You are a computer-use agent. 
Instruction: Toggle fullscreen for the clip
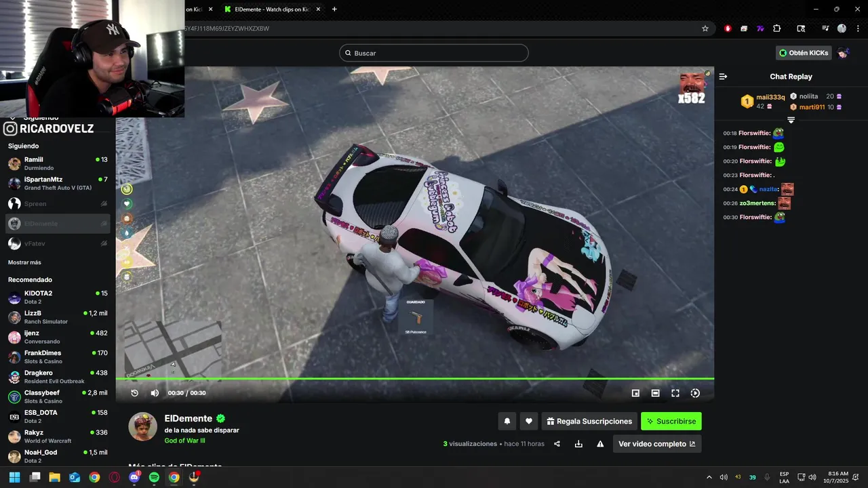coord(675,393)
